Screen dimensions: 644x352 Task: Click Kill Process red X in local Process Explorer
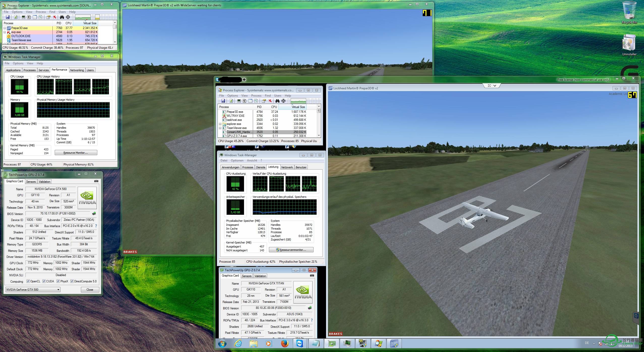[54, 17]
